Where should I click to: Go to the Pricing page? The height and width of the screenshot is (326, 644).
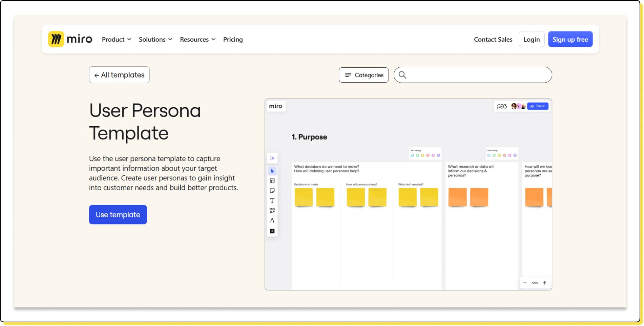(233, 39)
